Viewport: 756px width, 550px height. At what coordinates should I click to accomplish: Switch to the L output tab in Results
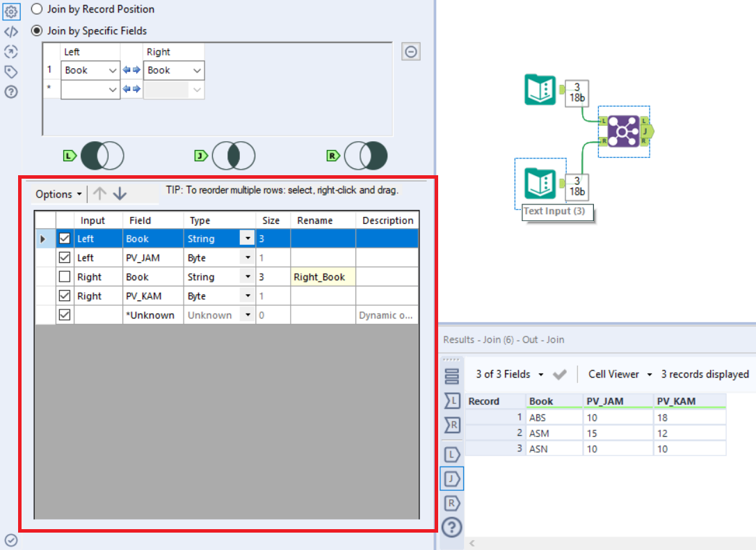(x=451, y=453)
